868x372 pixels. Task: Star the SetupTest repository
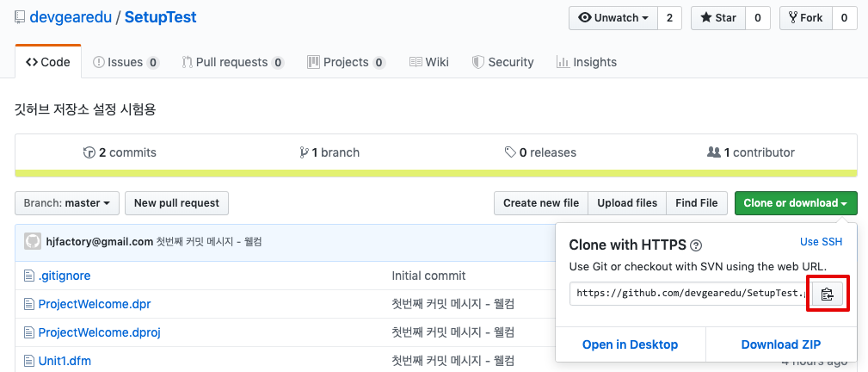pyautogui.click(x=718, y=18)
